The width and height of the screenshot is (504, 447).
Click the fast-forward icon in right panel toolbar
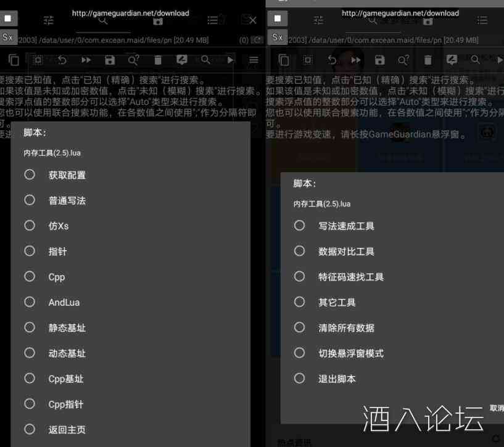tap(355, 60)
